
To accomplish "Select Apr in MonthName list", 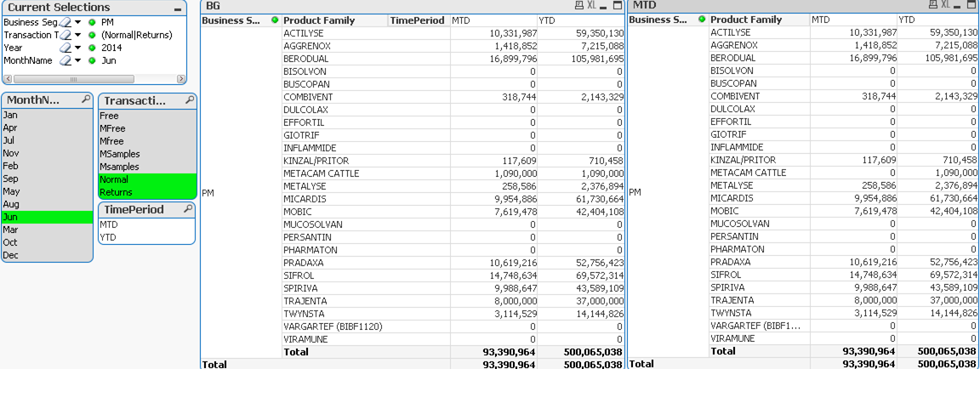I will pyautogui.click(x=47, y=128).
